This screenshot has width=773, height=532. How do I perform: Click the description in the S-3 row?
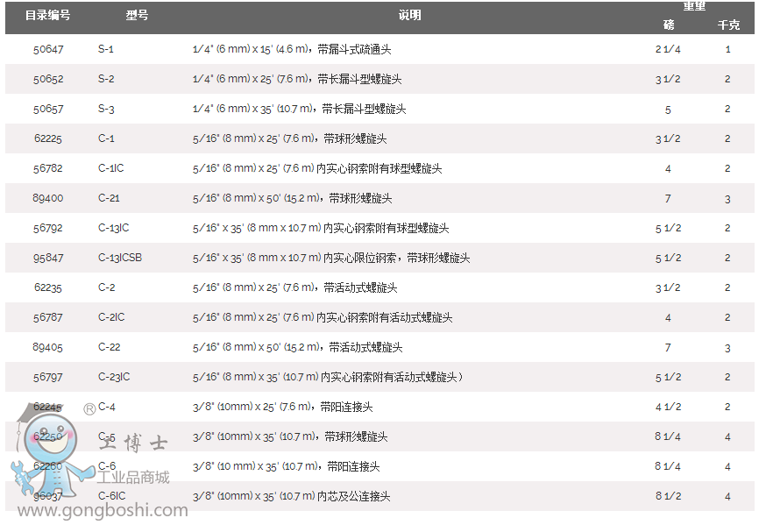[x=299, y=109]
